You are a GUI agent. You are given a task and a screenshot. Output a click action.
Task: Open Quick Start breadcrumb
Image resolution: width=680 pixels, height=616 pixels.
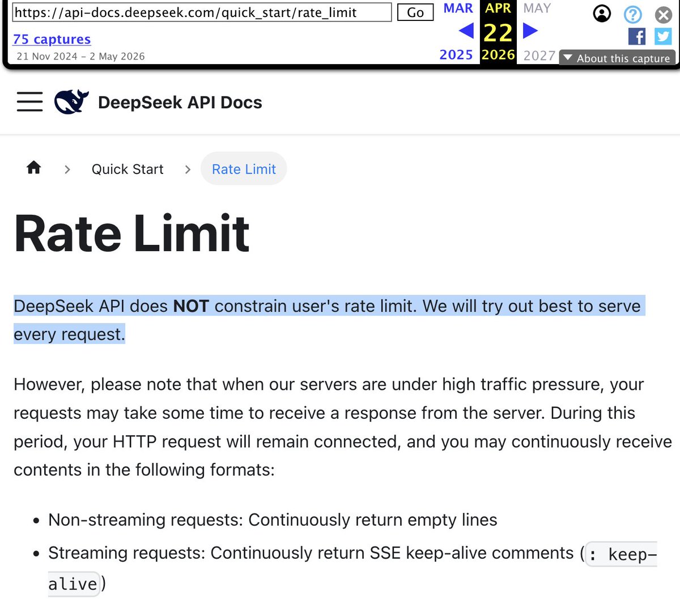coord(127,169)
